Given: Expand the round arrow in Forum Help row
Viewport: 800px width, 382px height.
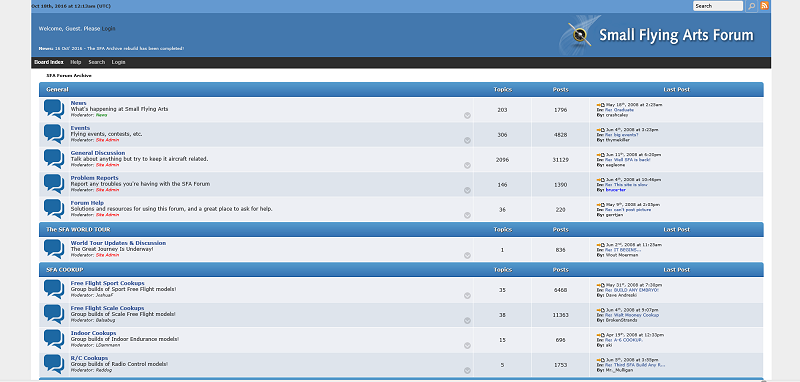Looking at the screenshot, I should click(467, 216).
